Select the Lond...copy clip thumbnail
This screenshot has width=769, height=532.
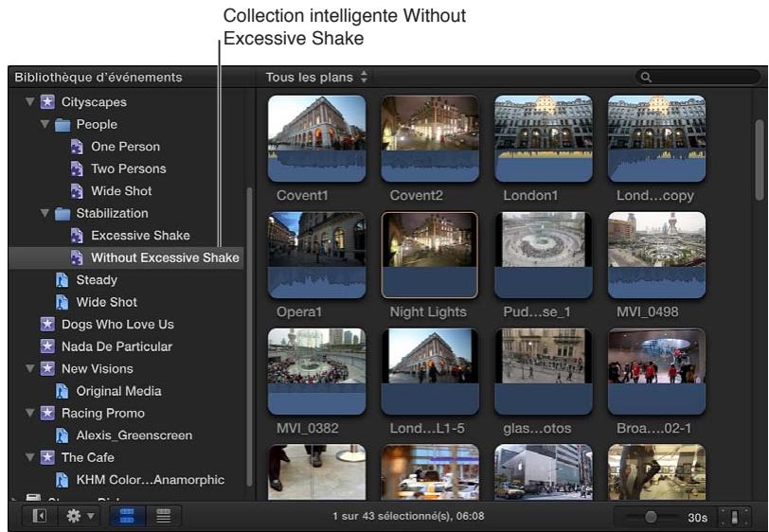click(656, 138)
